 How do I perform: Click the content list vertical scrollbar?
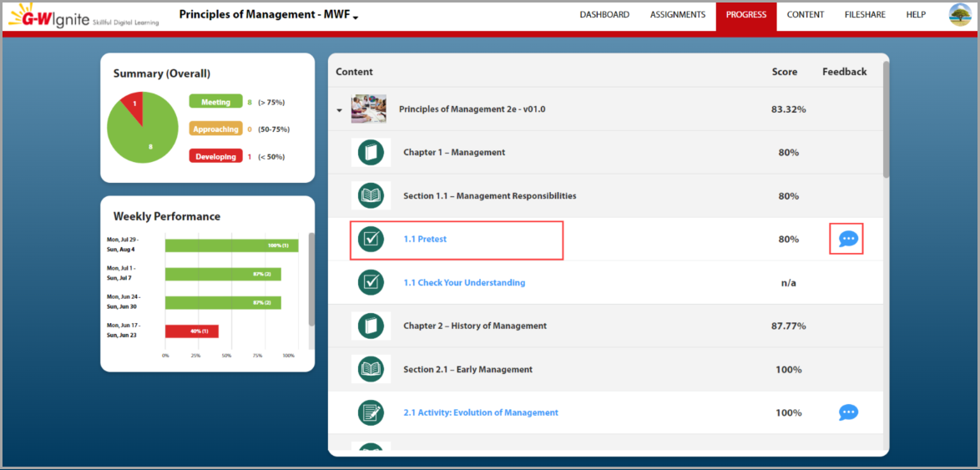tap(886, 119)
